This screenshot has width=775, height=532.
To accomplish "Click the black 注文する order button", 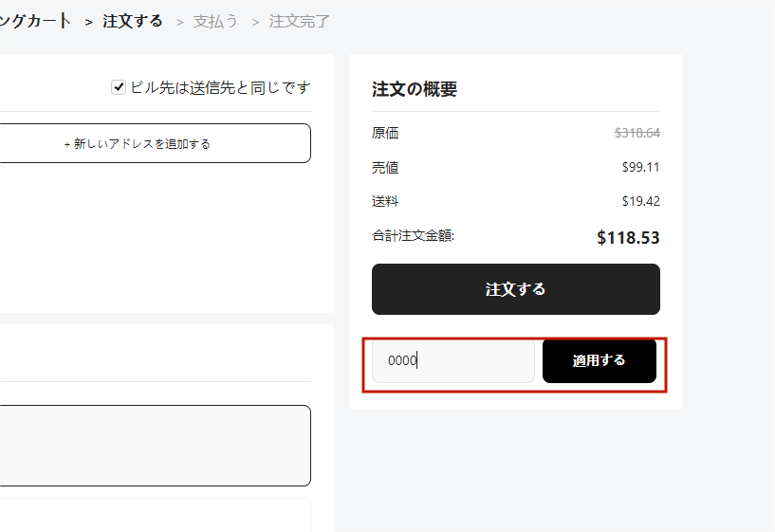I will 515,289.
